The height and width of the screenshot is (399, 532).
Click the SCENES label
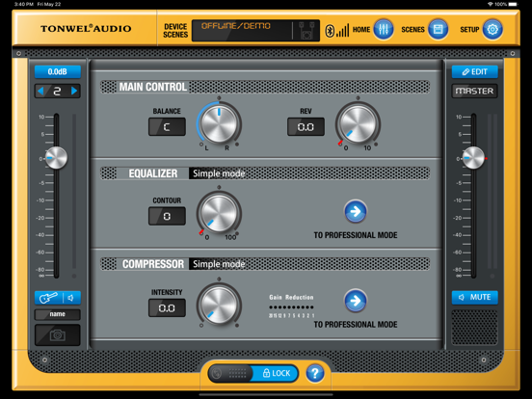click(412, 30)
